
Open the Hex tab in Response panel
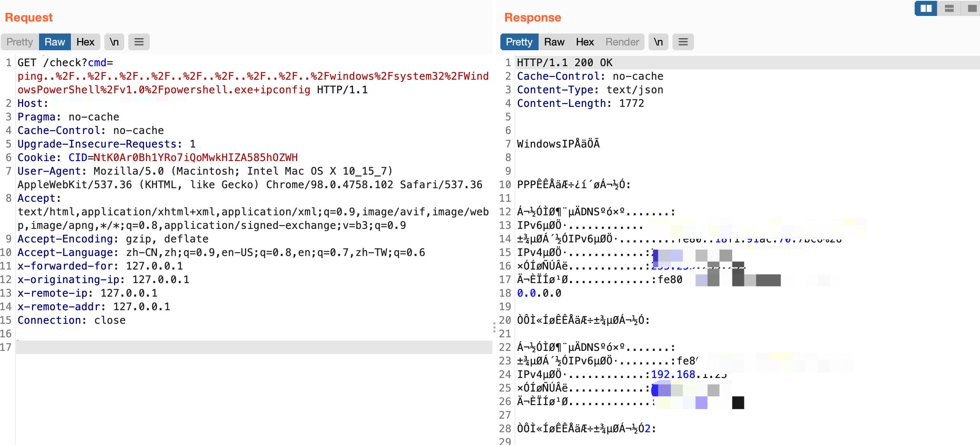584,42
